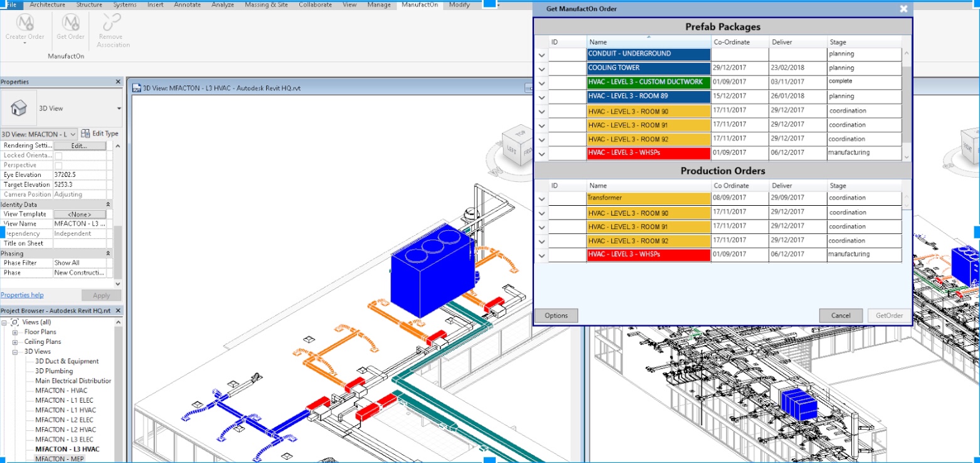This screenshot has width=980, height=463.
Task: Switch to the Systems ribbon tab
Action: tap(125, 4)
